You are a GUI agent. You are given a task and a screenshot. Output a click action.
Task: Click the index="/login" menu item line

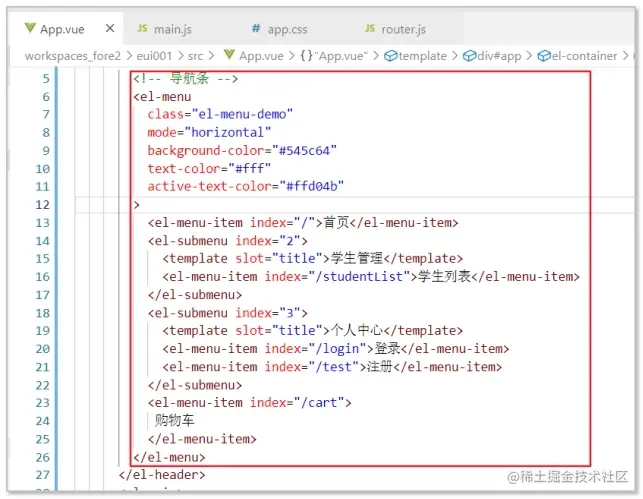pos(335,349)
